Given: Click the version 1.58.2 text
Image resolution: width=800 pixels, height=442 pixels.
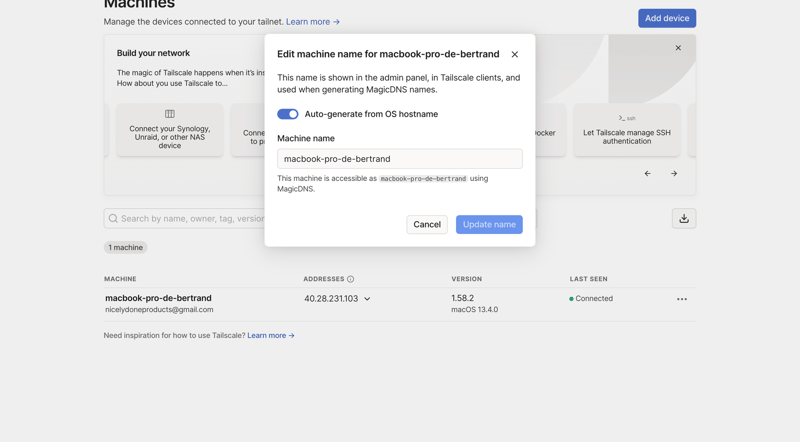Looking at the screenshot, I should coord(462,298).
